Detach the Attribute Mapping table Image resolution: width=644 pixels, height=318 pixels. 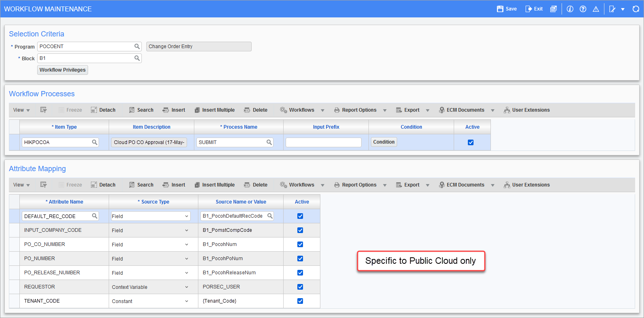(103, 185)
